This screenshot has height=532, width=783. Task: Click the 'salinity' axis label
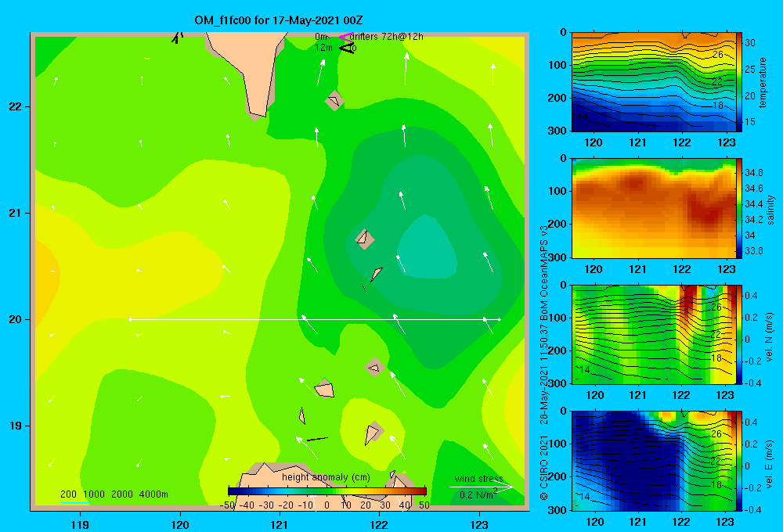770,210
